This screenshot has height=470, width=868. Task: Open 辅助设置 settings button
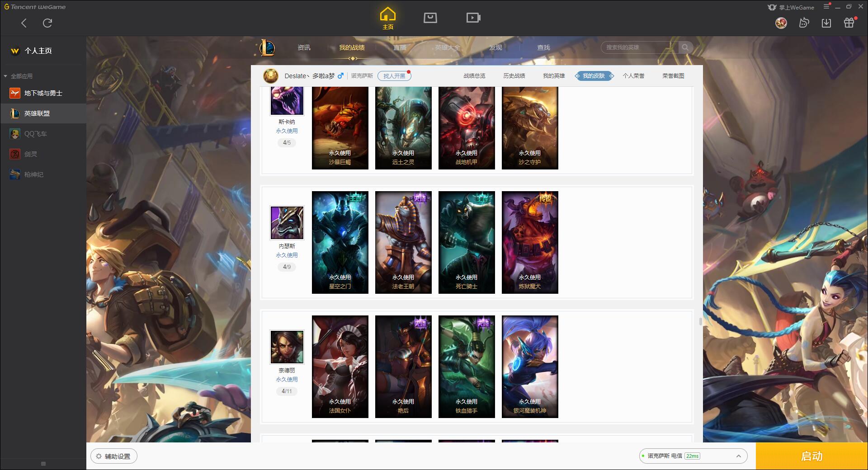point(113,456)
